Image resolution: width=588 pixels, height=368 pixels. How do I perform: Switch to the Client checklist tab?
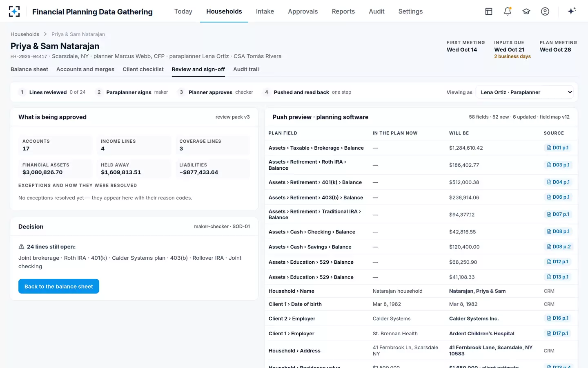143,69
